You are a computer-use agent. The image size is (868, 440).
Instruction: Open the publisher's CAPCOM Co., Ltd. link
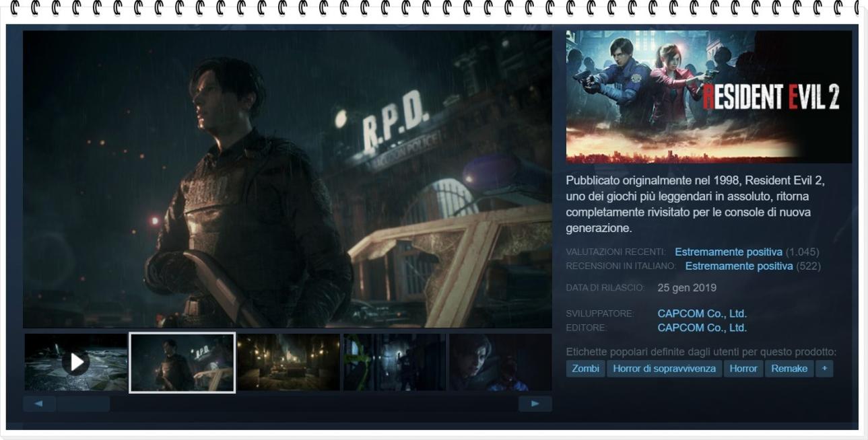(702, 328)
